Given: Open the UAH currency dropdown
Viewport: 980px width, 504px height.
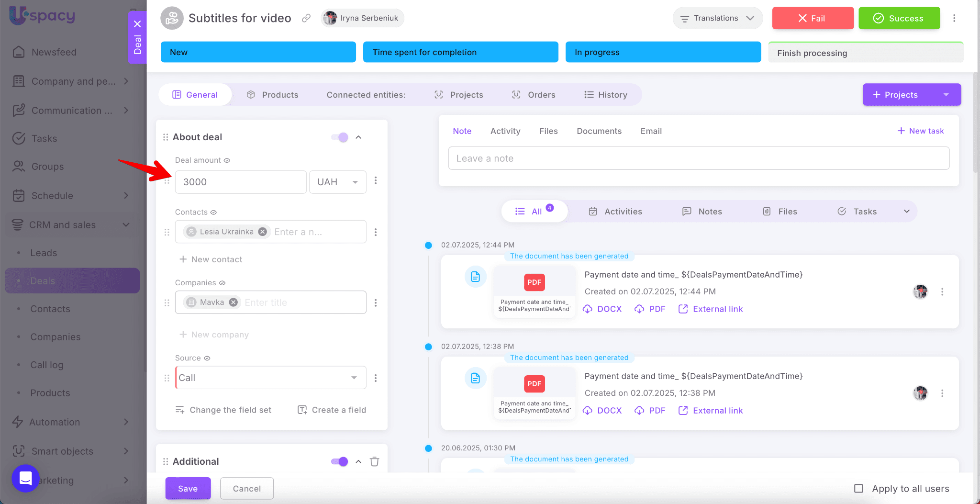Looking at the screenshot, I should (x=338, y=182).
